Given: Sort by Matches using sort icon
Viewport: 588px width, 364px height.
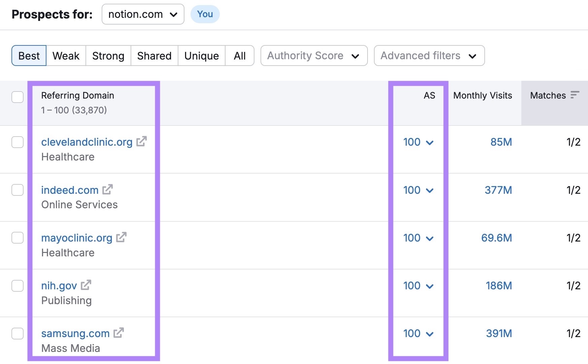Looking at the screenshot, I should tap(575, 95).
